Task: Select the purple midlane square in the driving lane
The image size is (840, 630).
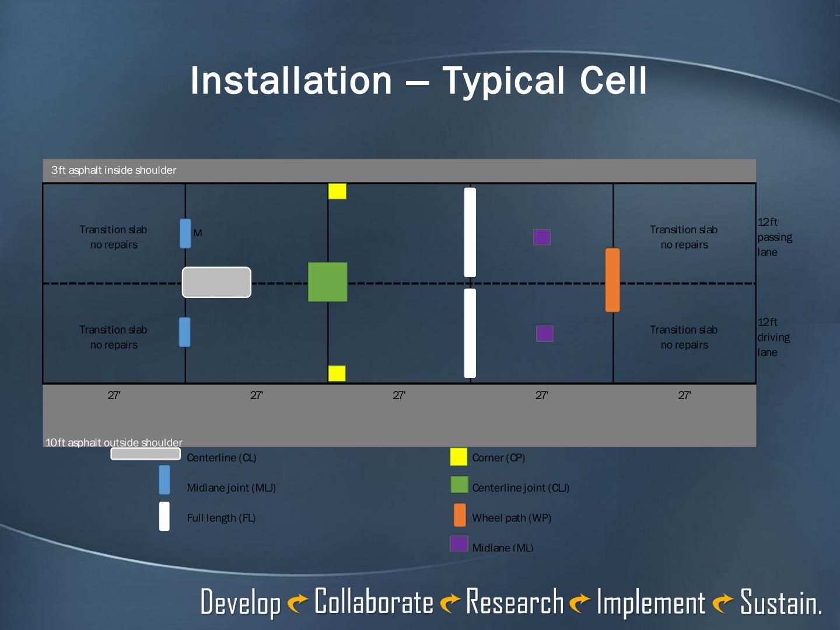Action: pyautogui.click(x=544, y=333)
